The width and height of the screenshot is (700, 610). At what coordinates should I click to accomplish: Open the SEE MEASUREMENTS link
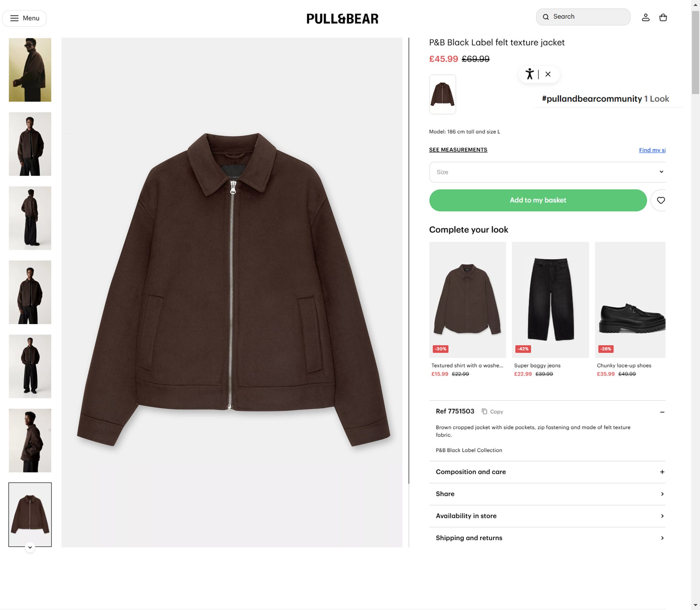(x=458, y=150)
